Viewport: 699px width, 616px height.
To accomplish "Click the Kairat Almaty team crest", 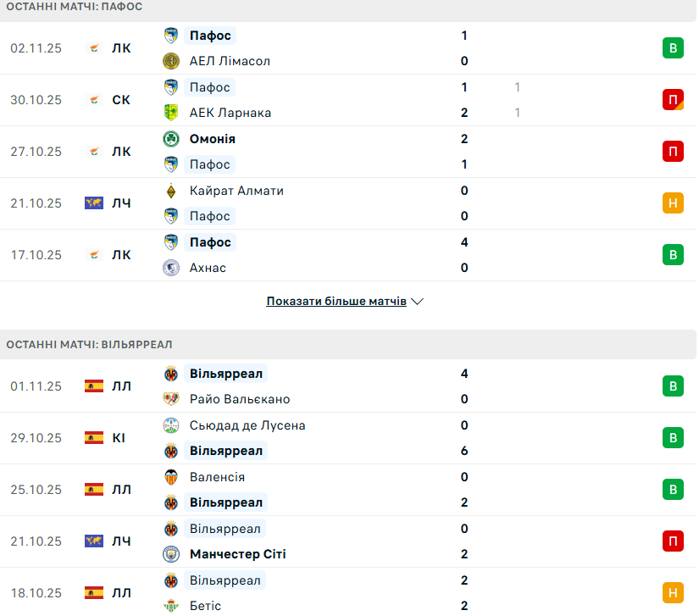I will [x=171, y=191].
